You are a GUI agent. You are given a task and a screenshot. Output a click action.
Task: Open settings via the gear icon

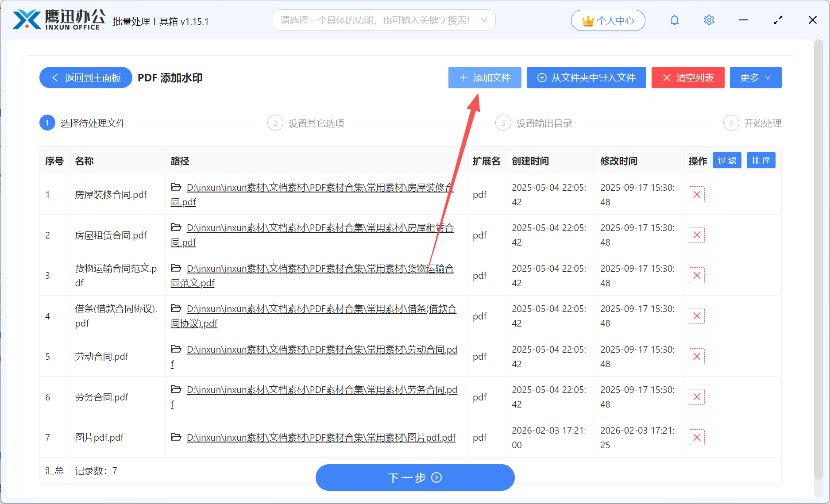[709, 20]
